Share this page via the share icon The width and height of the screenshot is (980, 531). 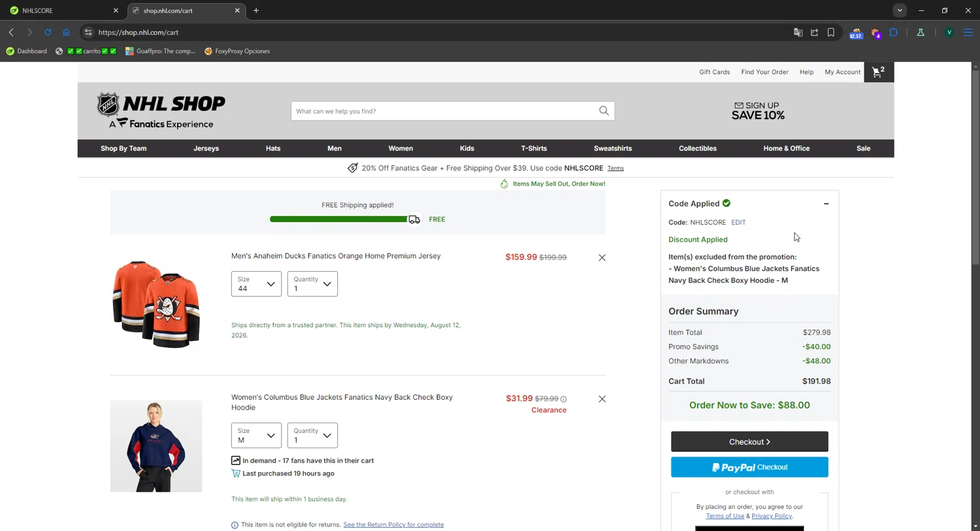pyautogui.click(x=814, y=32)
